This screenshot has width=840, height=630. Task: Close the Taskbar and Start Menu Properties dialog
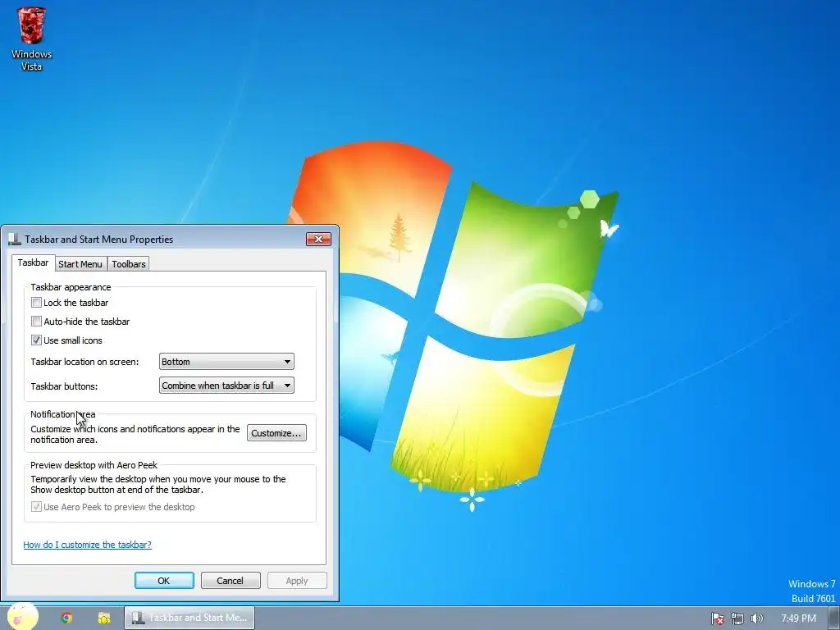point(318,239)
